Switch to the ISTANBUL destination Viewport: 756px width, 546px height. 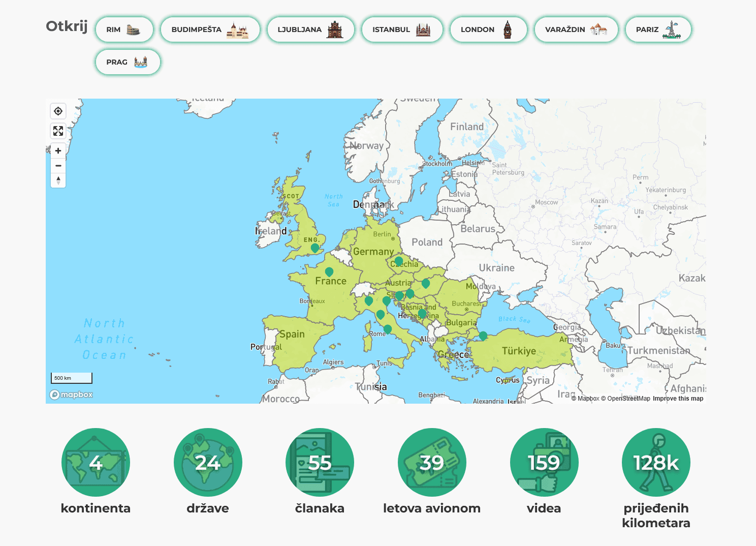tap(402, 29)
